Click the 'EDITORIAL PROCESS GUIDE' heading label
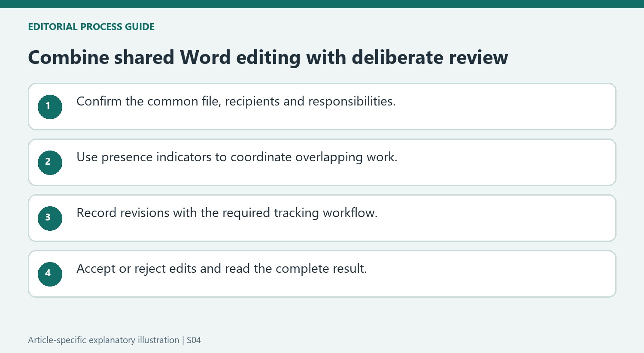644x353 pixels. coord(91,27)
